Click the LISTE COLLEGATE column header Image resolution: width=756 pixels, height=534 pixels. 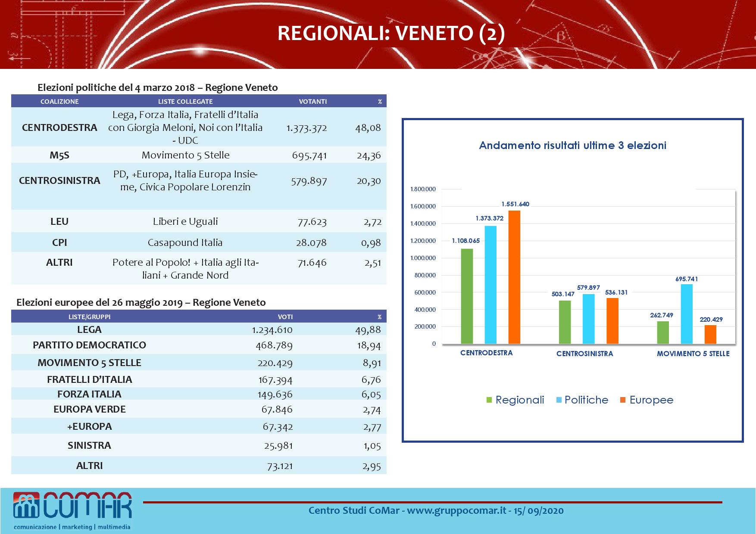pyautogui.click(x=185, y=102)
